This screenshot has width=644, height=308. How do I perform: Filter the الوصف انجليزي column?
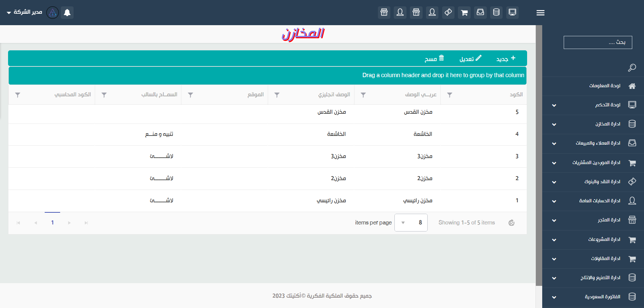click(x=277, y=95)
